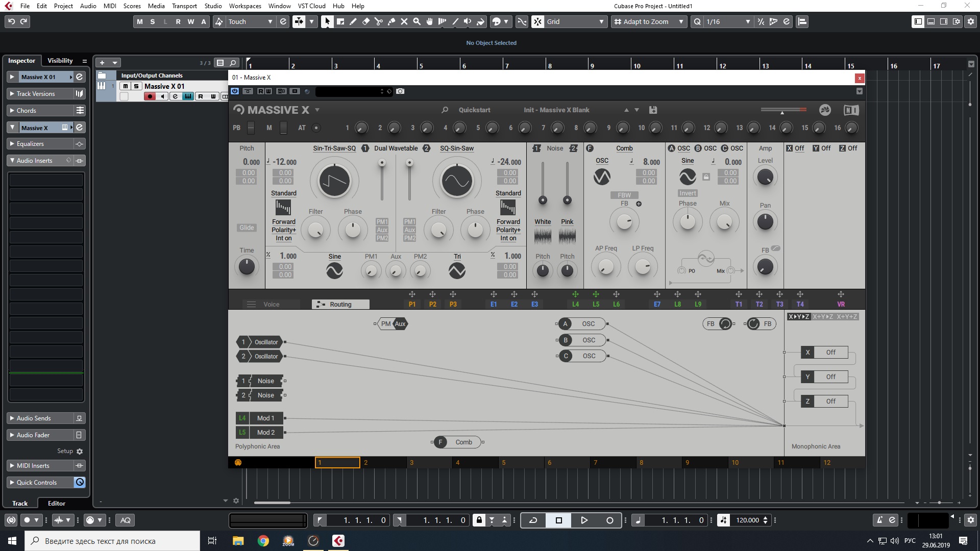This screenshot has width=980, height=551.
Task: Click the plugin snapshot camera icon
Action: click(x=400, y=91)
